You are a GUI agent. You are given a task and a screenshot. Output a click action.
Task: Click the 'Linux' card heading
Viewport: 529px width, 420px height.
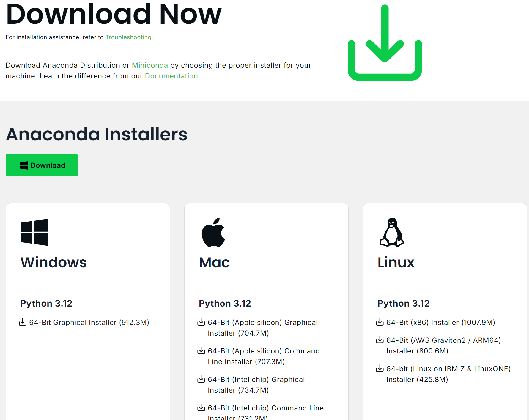click(396, 263)
